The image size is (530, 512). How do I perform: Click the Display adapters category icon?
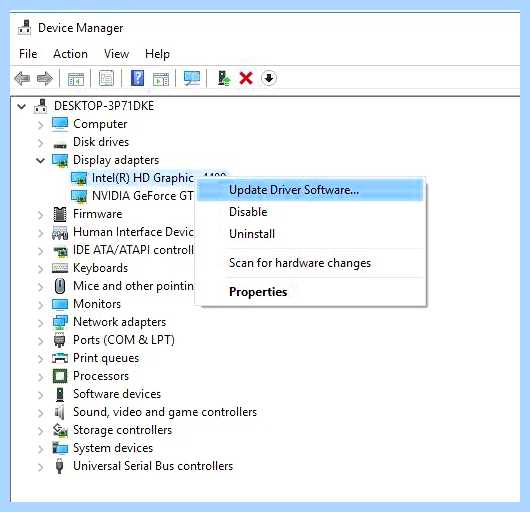(60, 160)
